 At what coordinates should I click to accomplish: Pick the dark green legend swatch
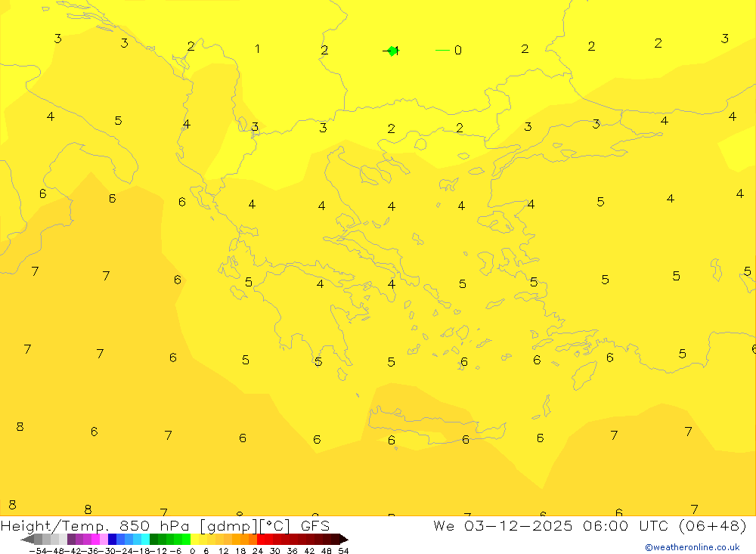[153, 539]
